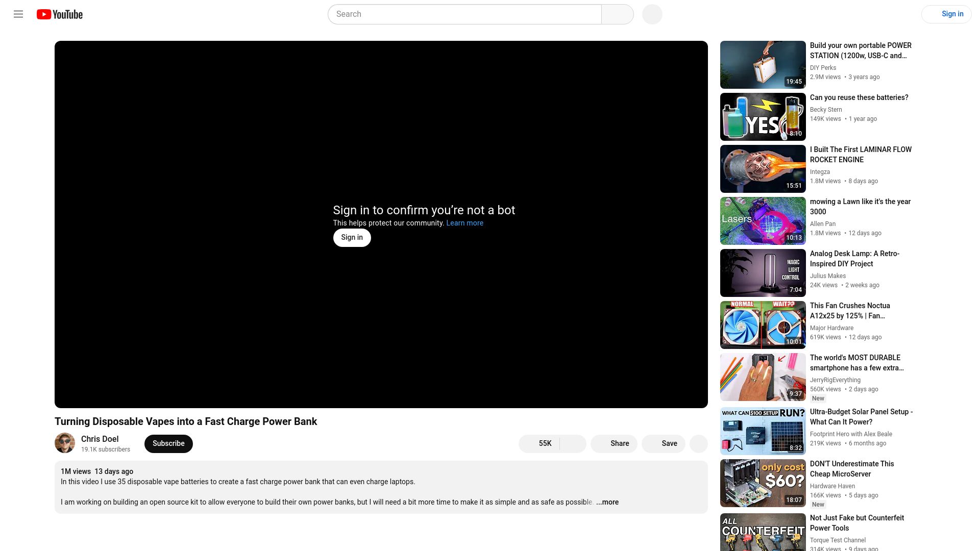Open the ALL COUNTERFEIT tools thumbnail
Viewport: 980px width, 551px height.
763,532
